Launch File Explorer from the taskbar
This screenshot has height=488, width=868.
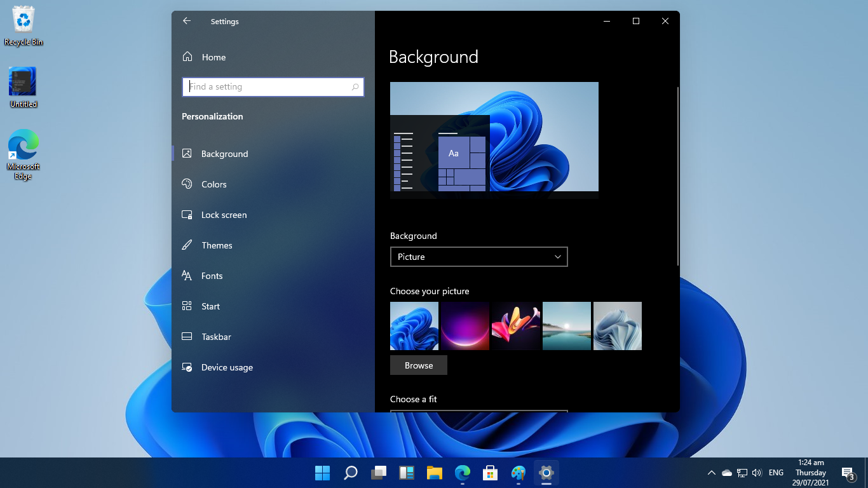coord(435,473)
